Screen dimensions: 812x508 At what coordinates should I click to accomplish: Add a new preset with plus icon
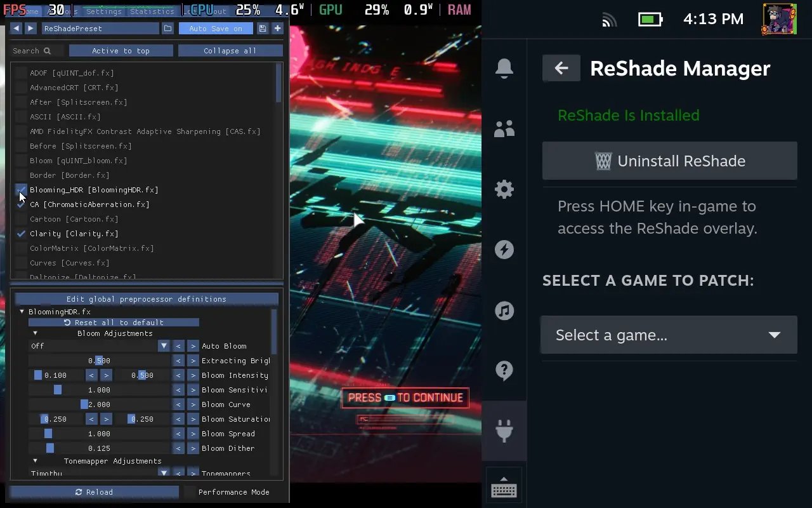[277, 29]
